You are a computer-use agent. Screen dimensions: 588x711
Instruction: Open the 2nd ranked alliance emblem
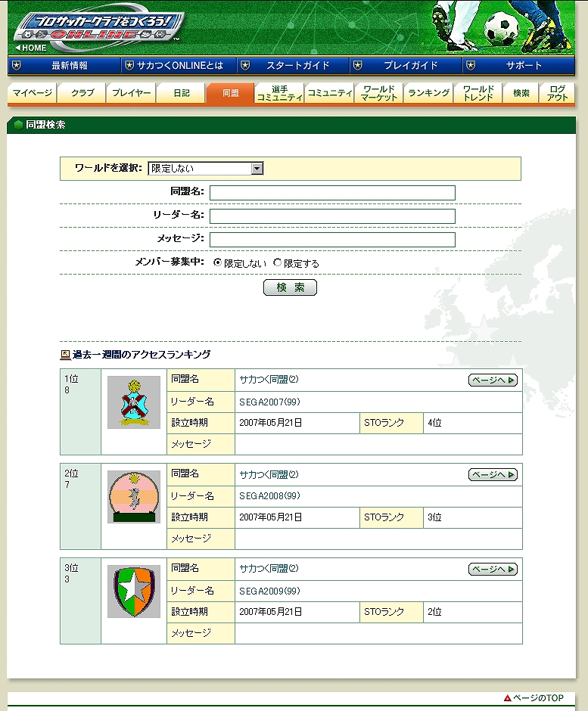click(x=133, y=497)
